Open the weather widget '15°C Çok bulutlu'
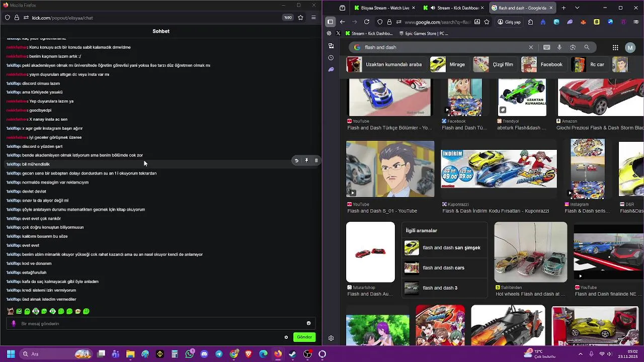 [x=539, y=354]
